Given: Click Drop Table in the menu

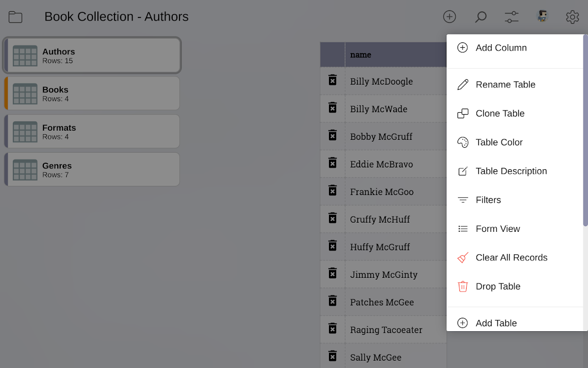Looking at the screenshot, I should [x=498, y=287].
